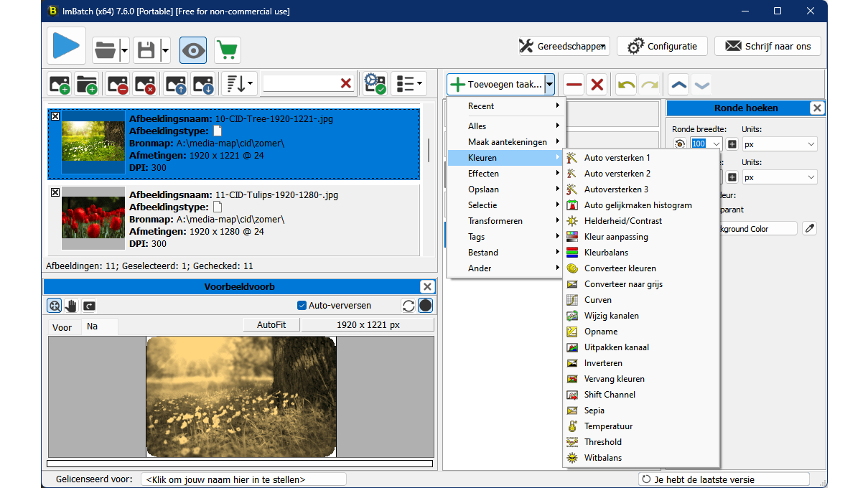Click the blue Run batch play button
Screen dimensions: 868x488
click(67, 47)
